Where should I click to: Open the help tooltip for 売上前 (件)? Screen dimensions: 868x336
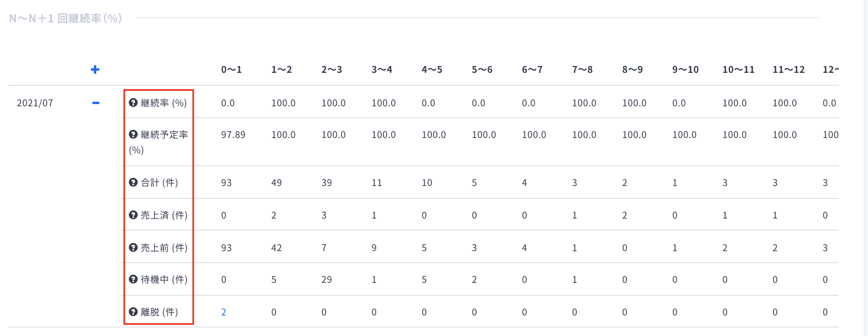tap(133, 248)
